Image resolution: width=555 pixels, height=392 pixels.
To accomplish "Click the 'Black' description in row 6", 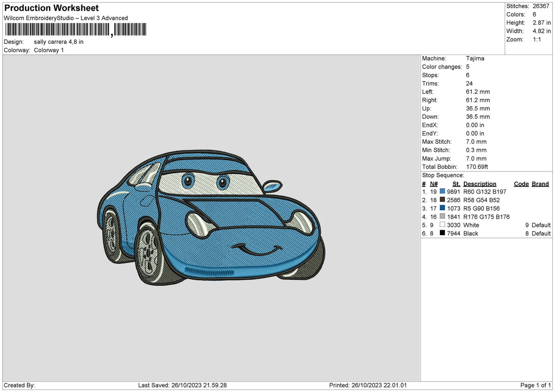I will [471, 233].
